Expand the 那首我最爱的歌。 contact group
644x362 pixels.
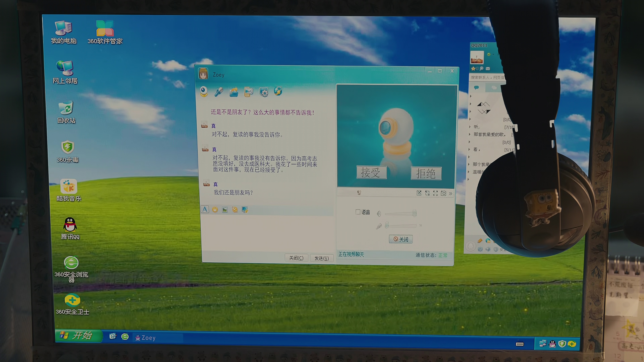tap(470, 134)
